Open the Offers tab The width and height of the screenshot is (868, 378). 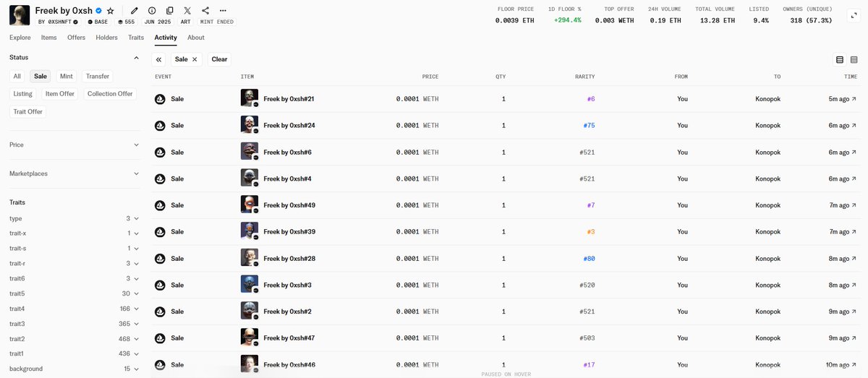click(76, 38)
